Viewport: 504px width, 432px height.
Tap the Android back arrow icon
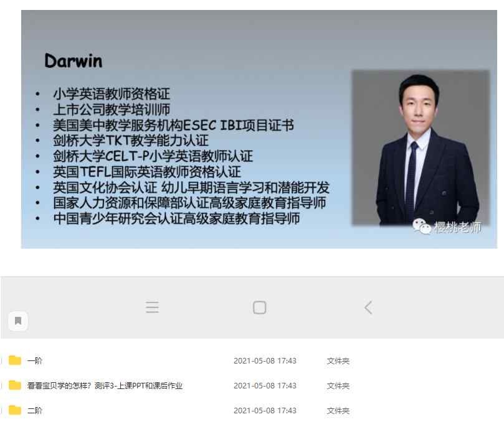tap(368, 308)
